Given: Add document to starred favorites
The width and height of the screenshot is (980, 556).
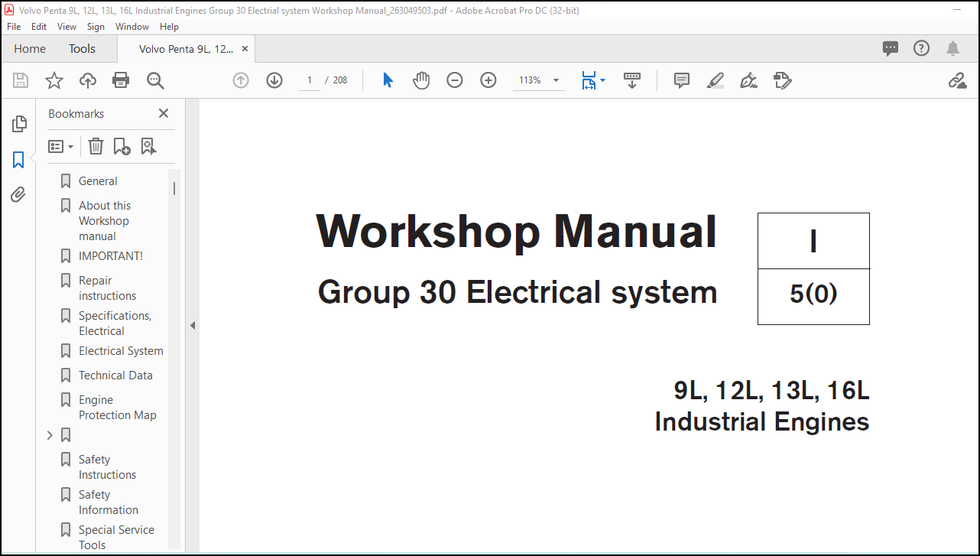Looking at the screenshot, I should click(54, 80).
